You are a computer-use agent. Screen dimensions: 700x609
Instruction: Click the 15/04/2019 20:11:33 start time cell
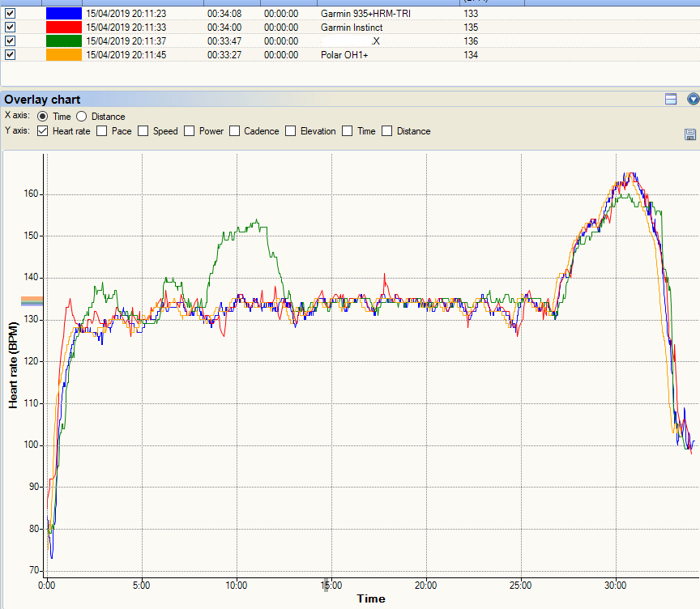126,28
